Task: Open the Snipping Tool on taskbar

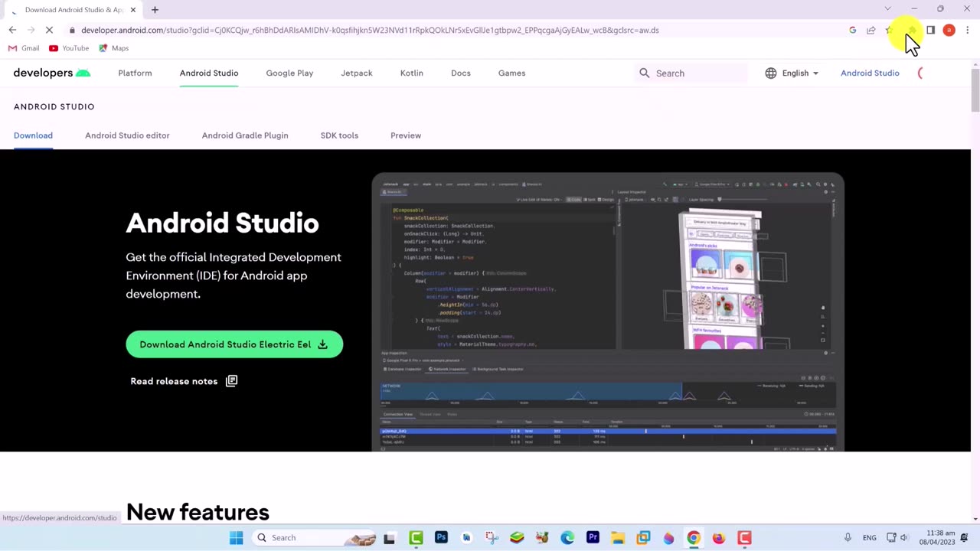Action: coord(492,538)
